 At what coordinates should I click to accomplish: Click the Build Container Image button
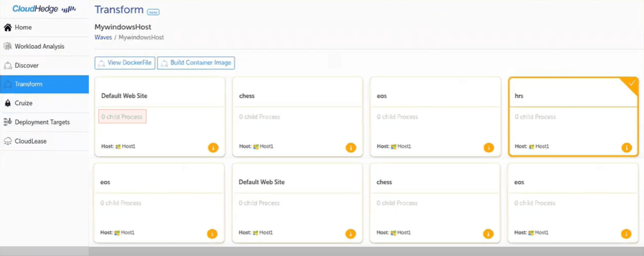coord(196,63)
